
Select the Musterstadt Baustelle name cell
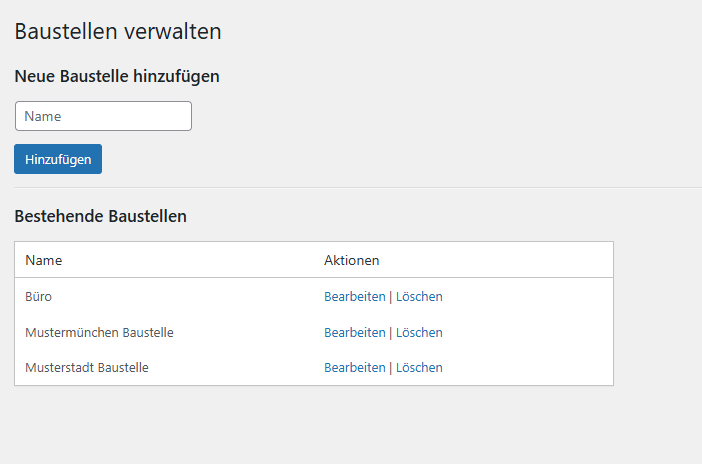[x=87, y=367]
